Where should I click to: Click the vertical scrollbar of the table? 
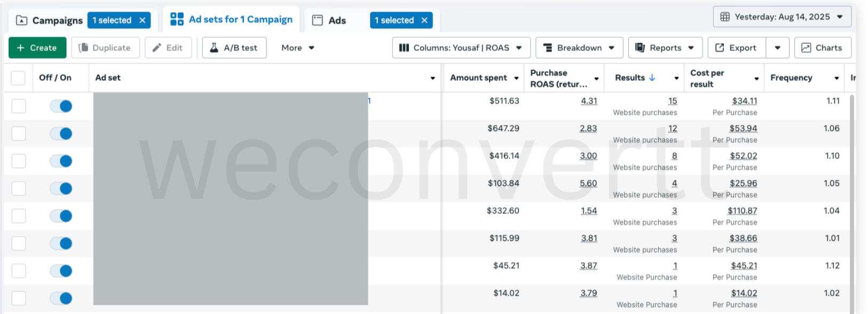click(x=852, y=203)
